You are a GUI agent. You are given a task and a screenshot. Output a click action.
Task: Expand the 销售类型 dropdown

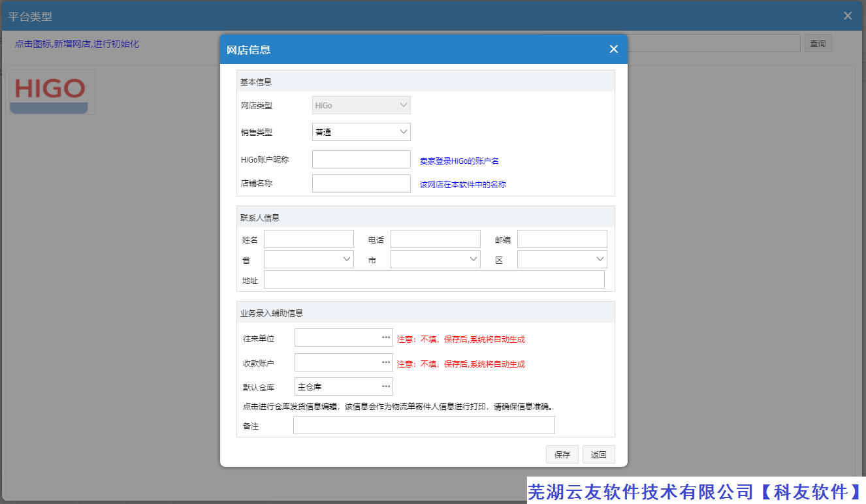pos(403,132)
